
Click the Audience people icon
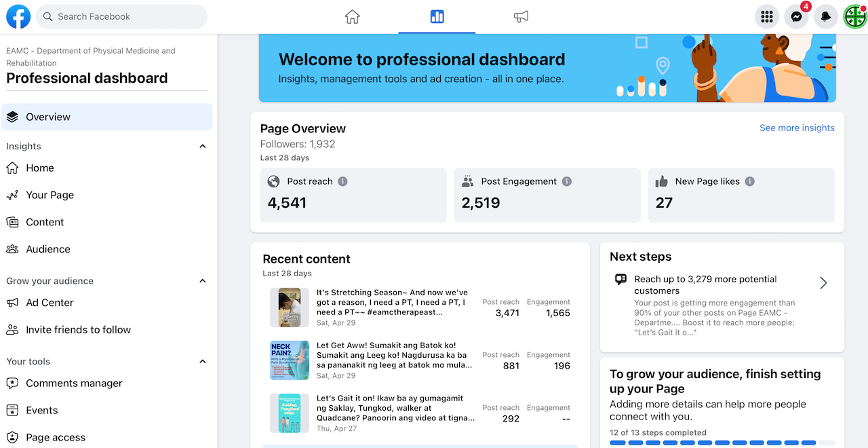[12, 249]
